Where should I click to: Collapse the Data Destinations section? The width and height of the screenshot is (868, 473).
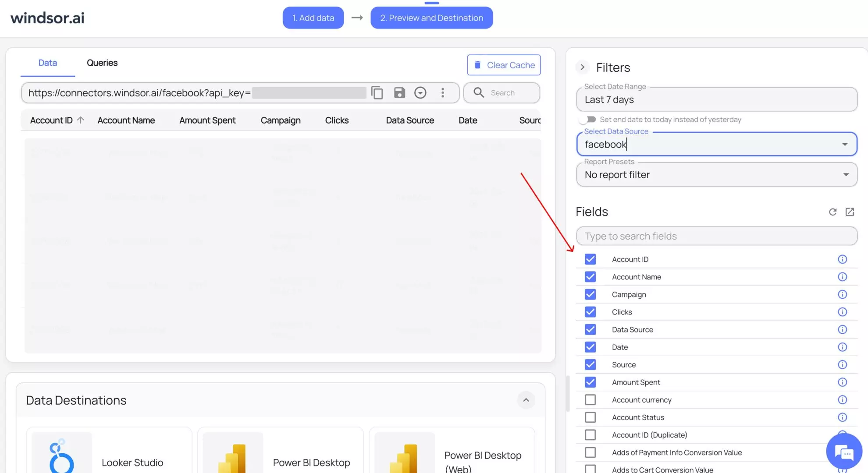click(526, 400)
